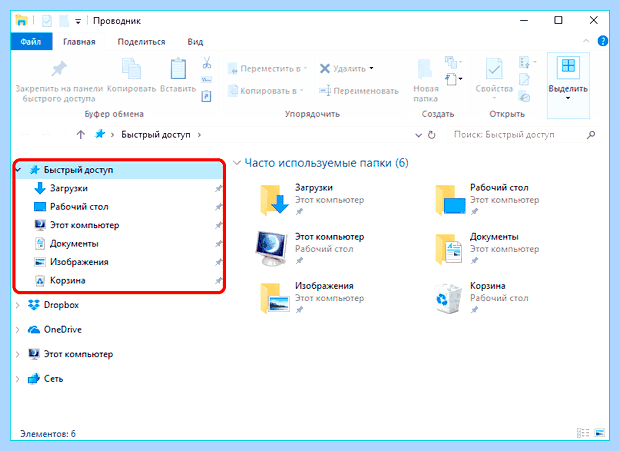The height and width of the screenshot is (451, 620).
Task: Select Dropbox in the navigation pane
Action: tap(61, 305)
